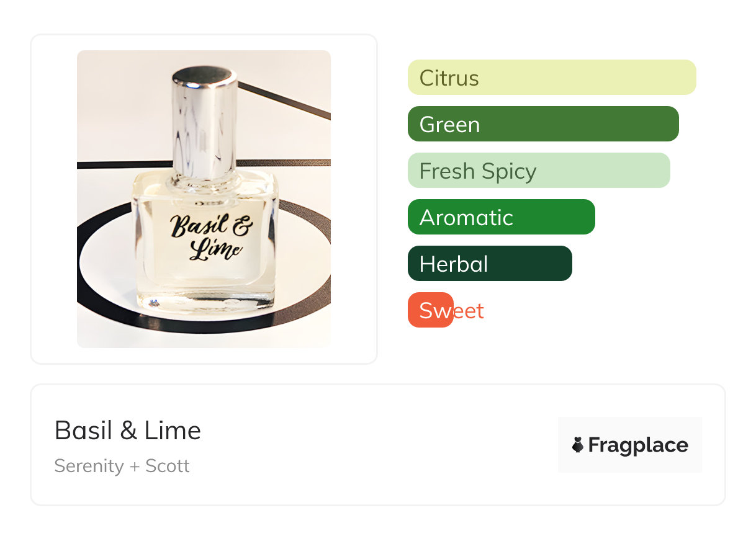Open the "Serenity" word in the brand name

[x=89, y=466]
